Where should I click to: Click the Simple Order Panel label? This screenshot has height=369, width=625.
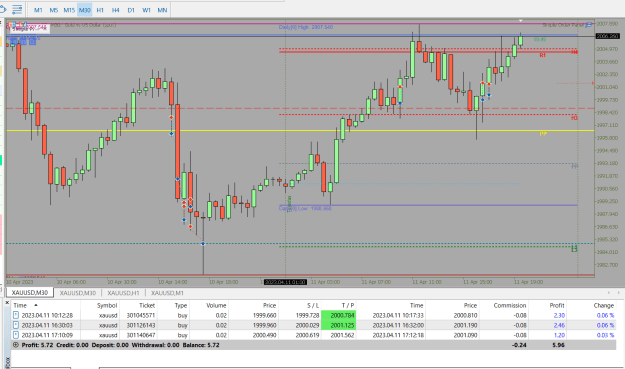[x=563, y=25]
